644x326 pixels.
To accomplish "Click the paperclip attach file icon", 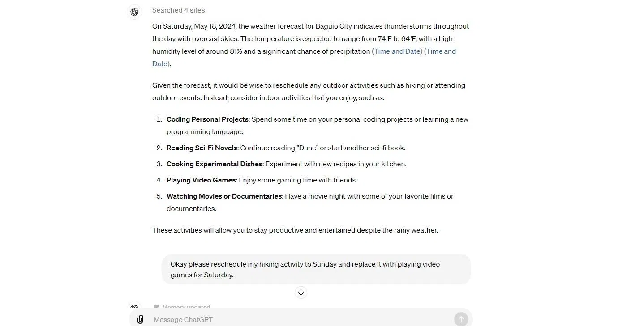I will pos(140,319).
